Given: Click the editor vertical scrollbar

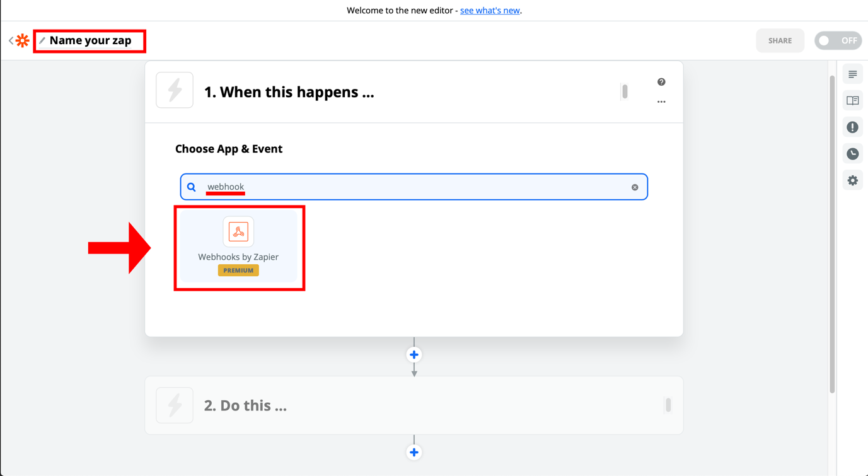Looking at the screenshot, I should click(832, 235).
